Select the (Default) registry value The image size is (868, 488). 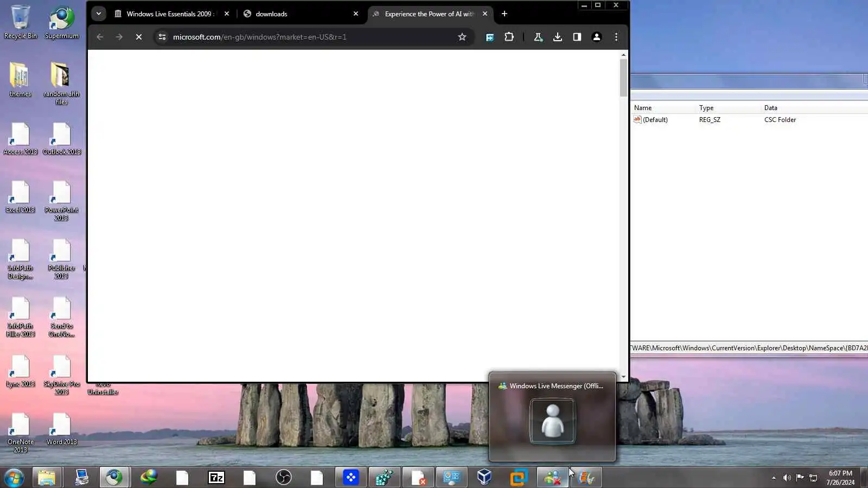(x=650, y=119)
